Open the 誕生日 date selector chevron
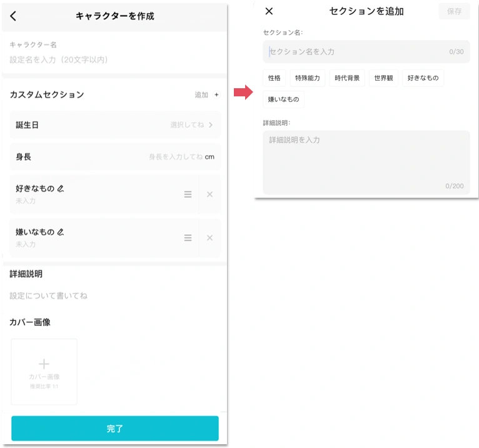 click(x=211, y=125)
